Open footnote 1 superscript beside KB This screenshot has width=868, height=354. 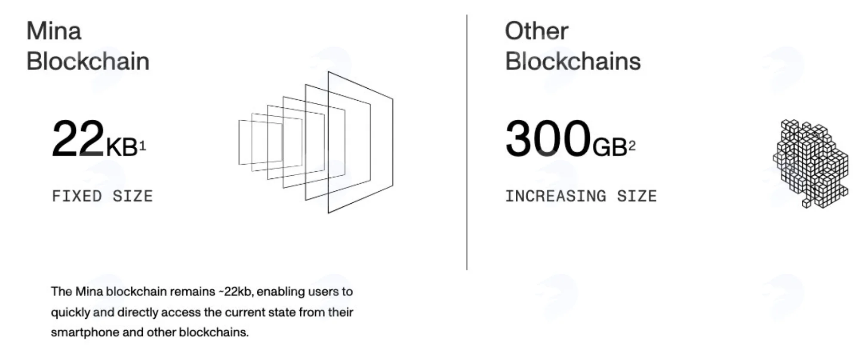pos(143,146)
